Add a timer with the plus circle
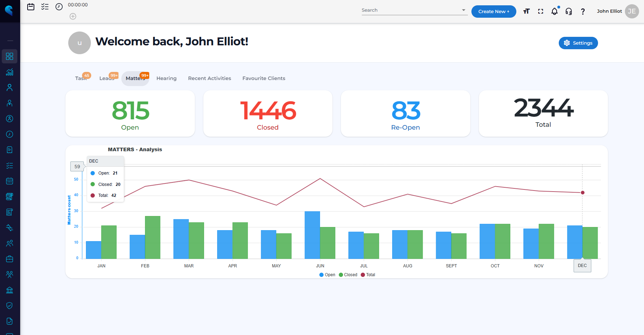Viewport: 644px width, 335px height. click(73, 16)
